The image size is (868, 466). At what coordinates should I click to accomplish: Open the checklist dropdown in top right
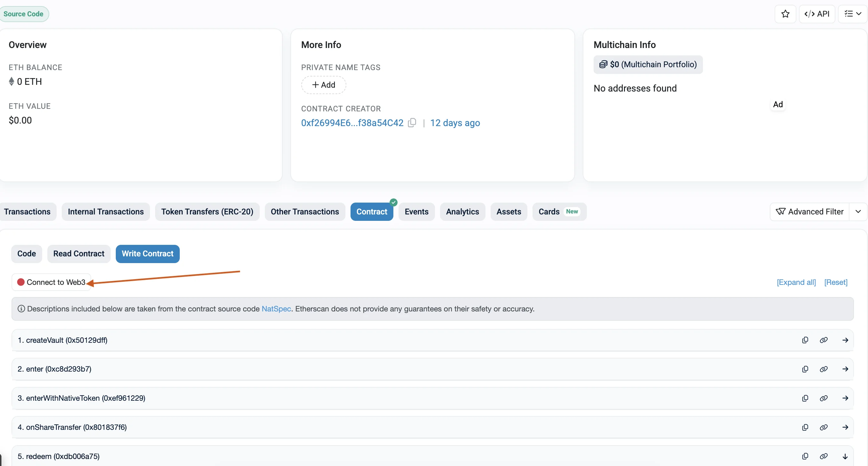click(852, 14)
